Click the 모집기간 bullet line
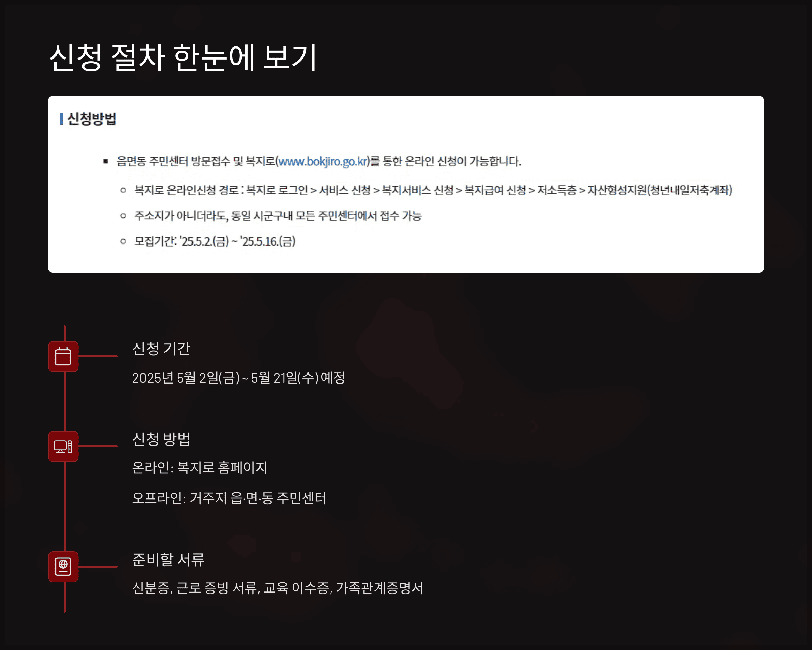The width and height of the screenshot is (812, 650). tap(215, 241)
